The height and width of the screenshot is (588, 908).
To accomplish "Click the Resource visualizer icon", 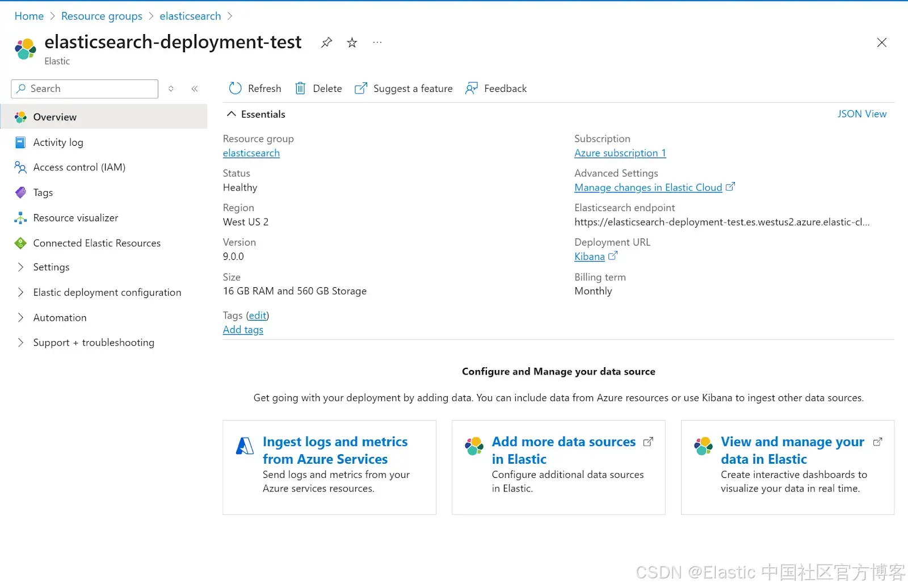I will click(20, 218).
